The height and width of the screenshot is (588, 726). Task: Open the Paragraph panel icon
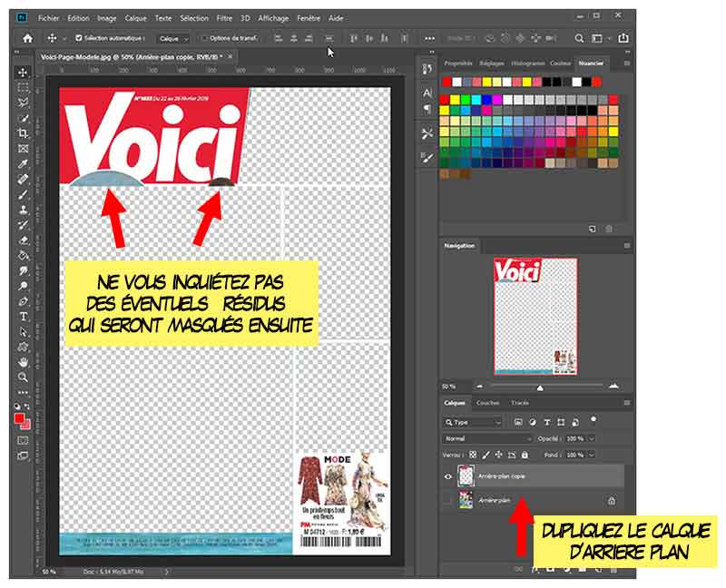coord(427,109)
